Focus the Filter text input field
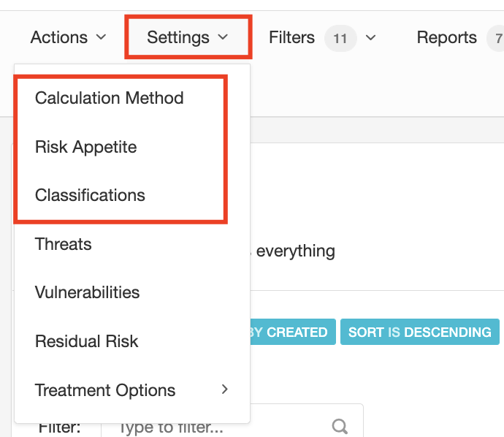The width and height of the screenshot is (504, 437). pos(219,426)
